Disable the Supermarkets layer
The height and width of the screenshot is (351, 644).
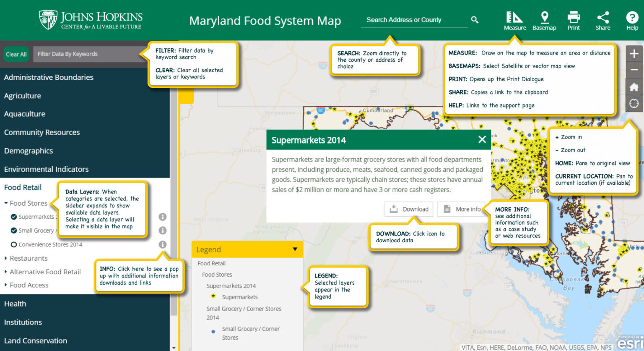point(14,217)
